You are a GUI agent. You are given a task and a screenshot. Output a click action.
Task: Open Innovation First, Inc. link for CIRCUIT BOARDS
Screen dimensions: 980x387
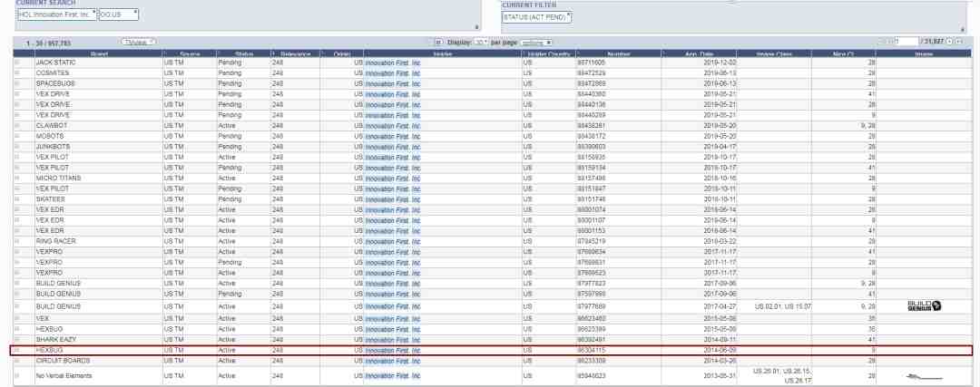click(393, 358)
